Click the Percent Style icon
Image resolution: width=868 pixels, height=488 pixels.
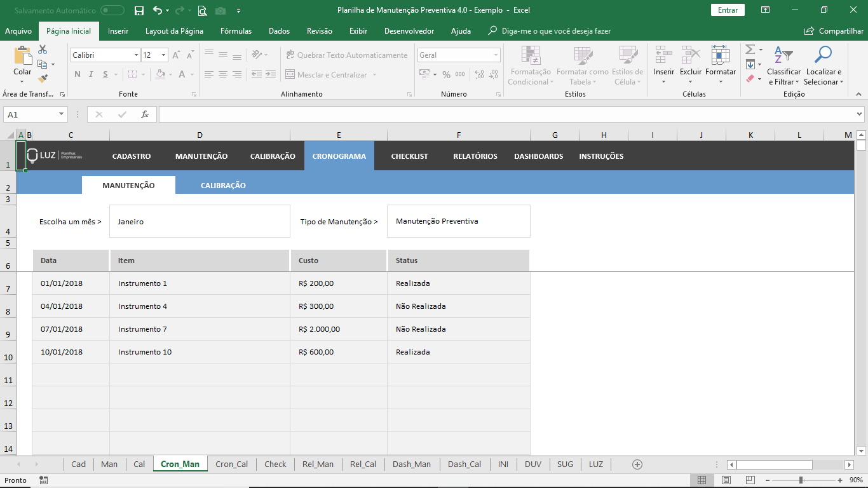[446, 74]
